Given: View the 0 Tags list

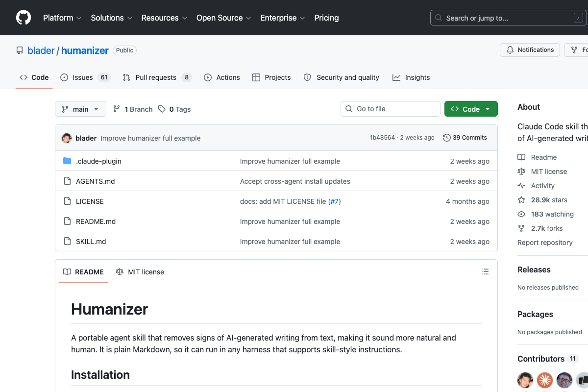Looking at the screenshot, I should pos(174,109).
